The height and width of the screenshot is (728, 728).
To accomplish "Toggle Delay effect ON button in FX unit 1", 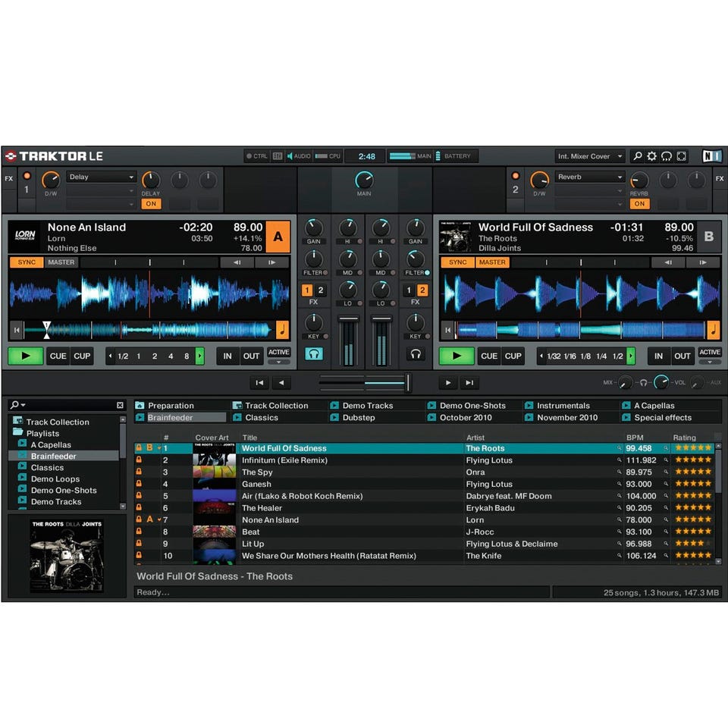I will [151, 203].
